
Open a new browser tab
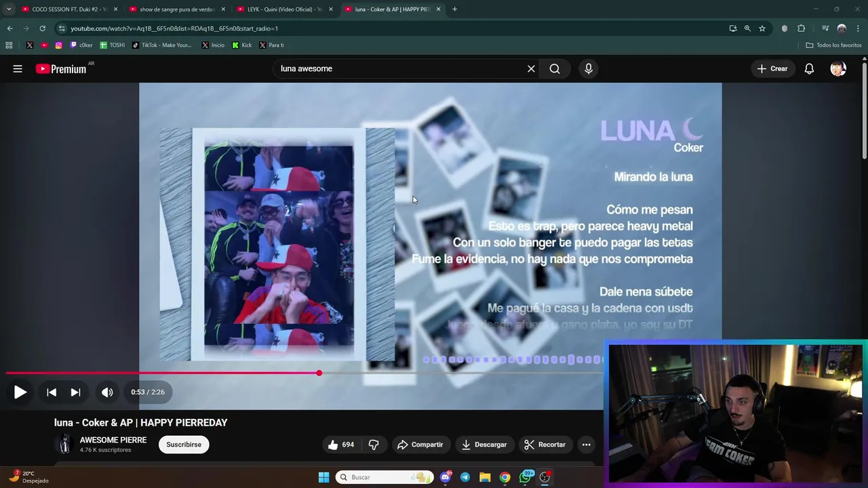tap(454, 9)
